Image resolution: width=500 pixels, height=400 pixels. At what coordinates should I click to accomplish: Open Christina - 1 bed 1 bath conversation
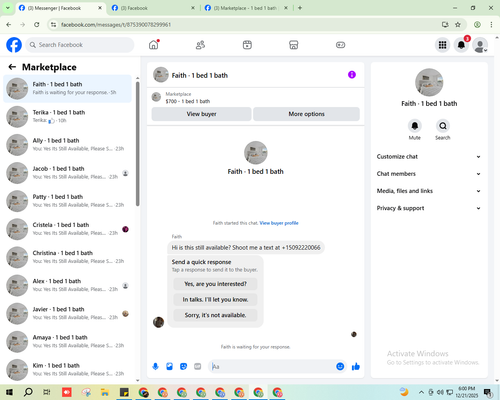coord(68,257)
